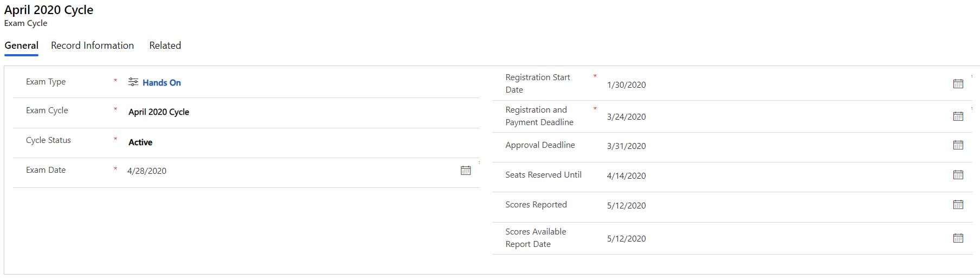The width and height of the screenshot is (980, 280).
Task: Open the Related tab
Action: click(165, 45)
